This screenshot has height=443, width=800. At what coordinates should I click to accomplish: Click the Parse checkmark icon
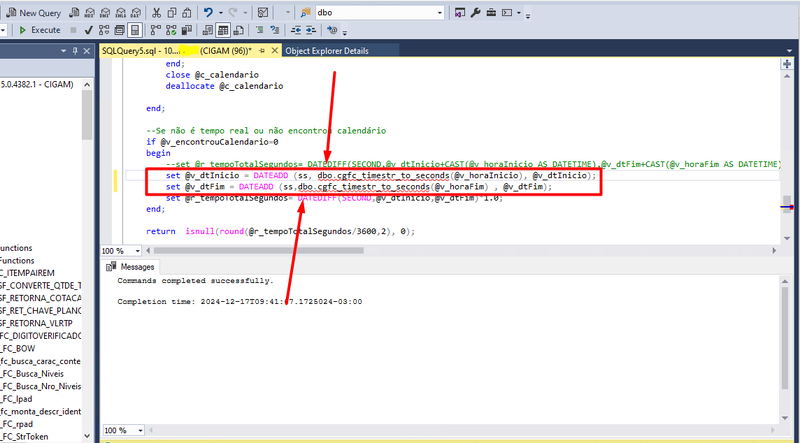pyautogui.click(x=88, y=30)
